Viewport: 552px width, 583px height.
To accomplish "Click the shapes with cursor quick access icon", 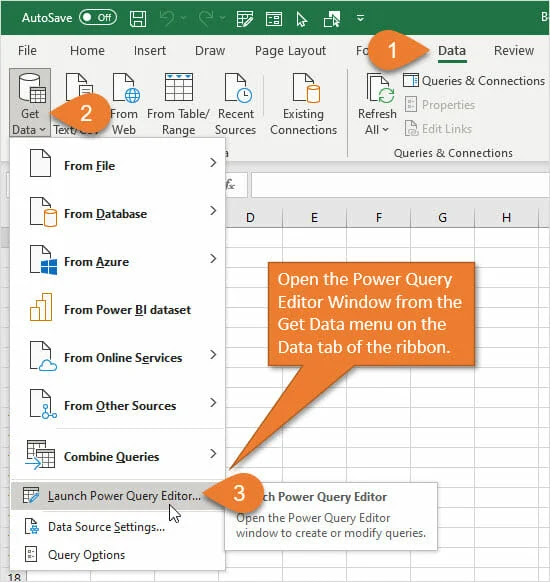I will pyautogui.click(x=332, y=19).
